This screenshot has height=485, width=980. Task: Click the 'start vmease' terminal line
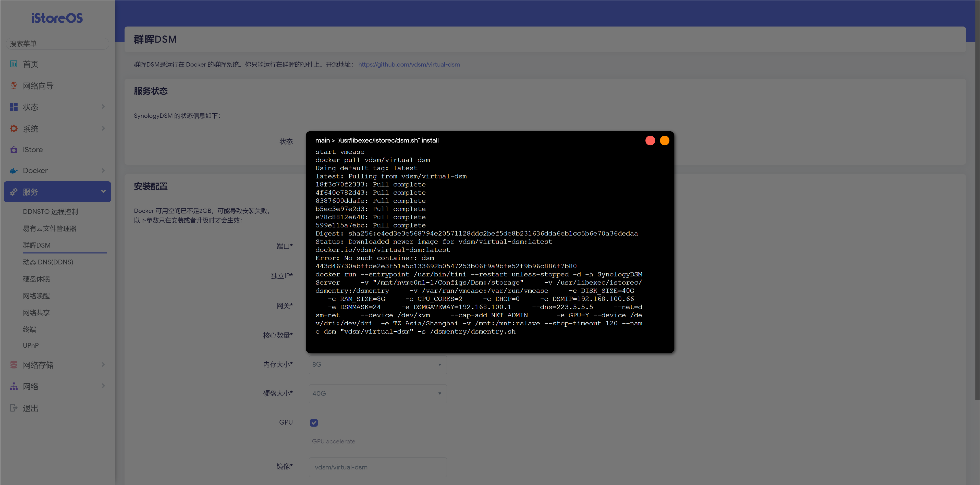coord(340,152)
